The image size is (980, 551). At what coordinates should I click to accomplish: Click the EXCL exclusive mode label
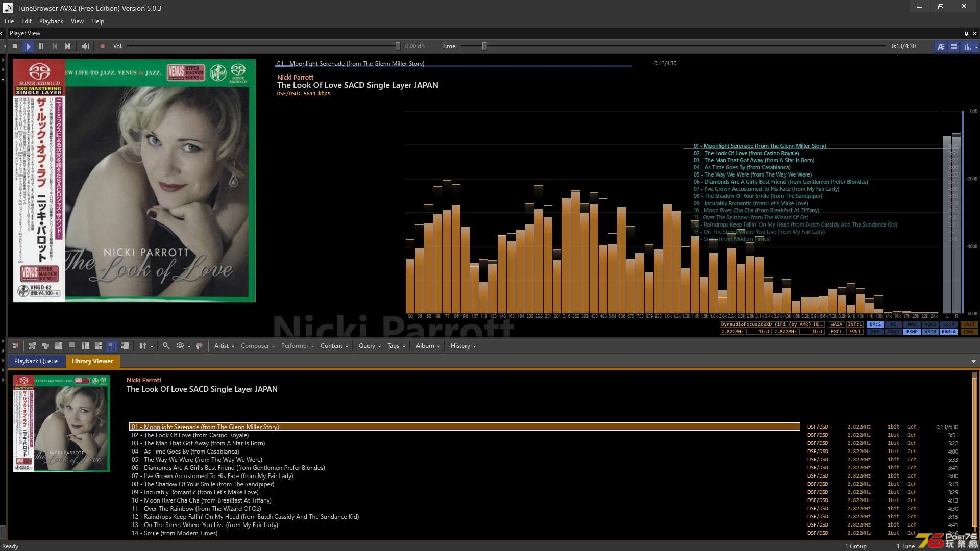(836, 332)
